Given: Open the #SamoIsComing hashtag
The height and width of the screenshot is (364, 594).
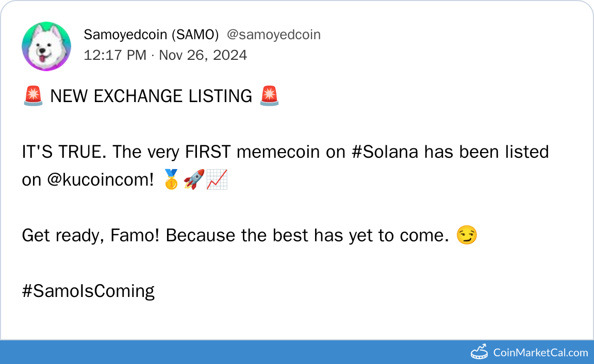Looking at the screenshot, I should click(88, 291).
